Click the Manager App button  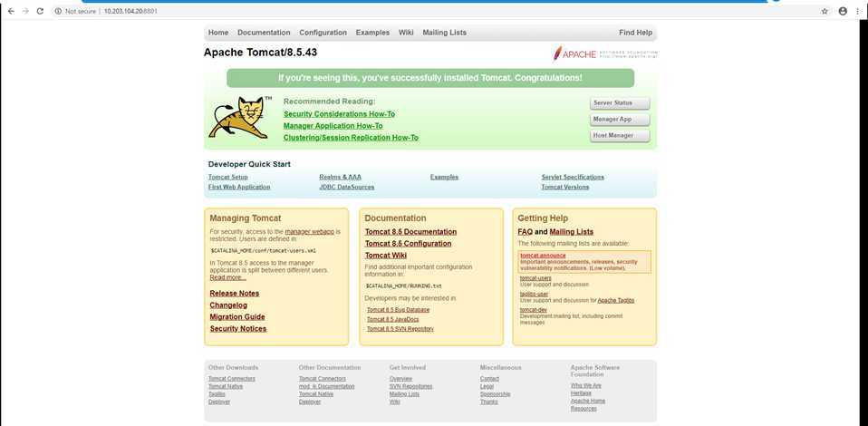pyautogui.click(x=620, y=119)
